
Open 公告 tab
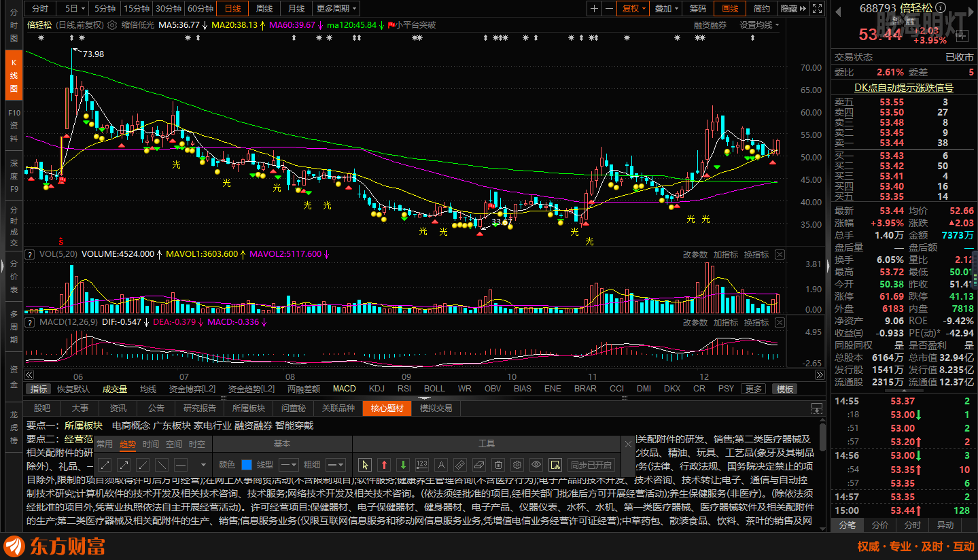156,408
